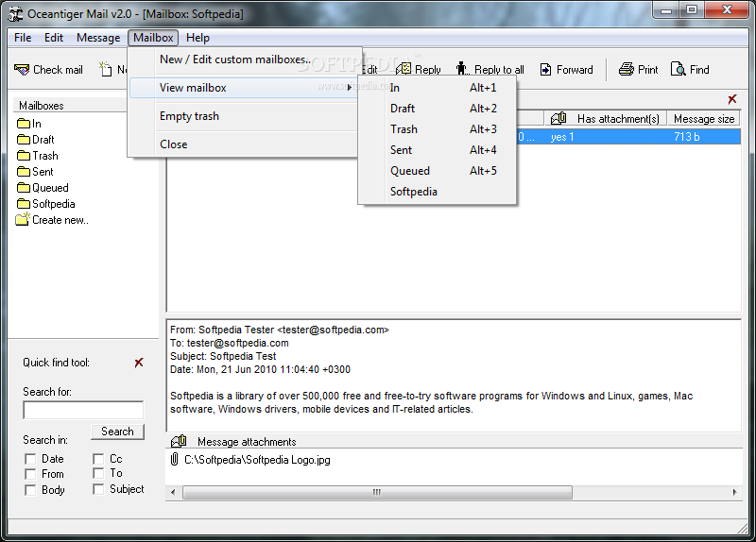Click the Forward message icon

click(545, 69)
